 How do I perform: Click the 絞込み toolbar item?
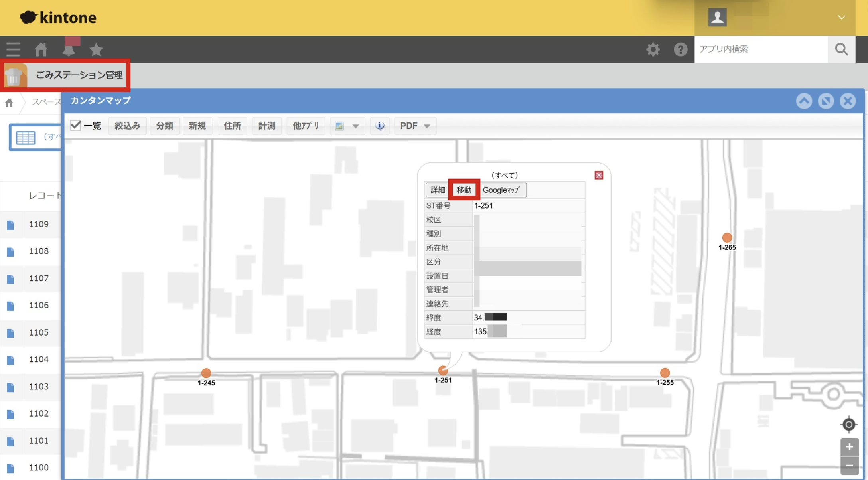(x=127, y=126)
